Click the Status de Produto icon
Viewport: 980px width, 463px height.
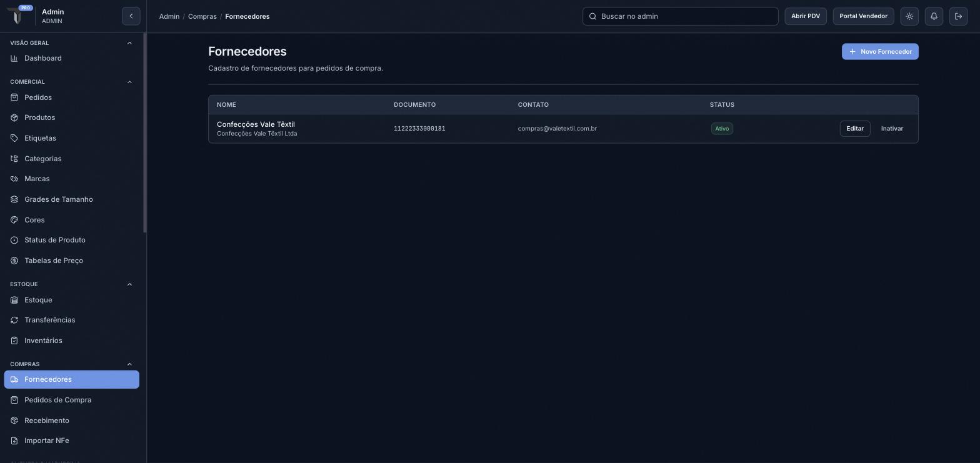pyautogui.click(x=14, y=240)
